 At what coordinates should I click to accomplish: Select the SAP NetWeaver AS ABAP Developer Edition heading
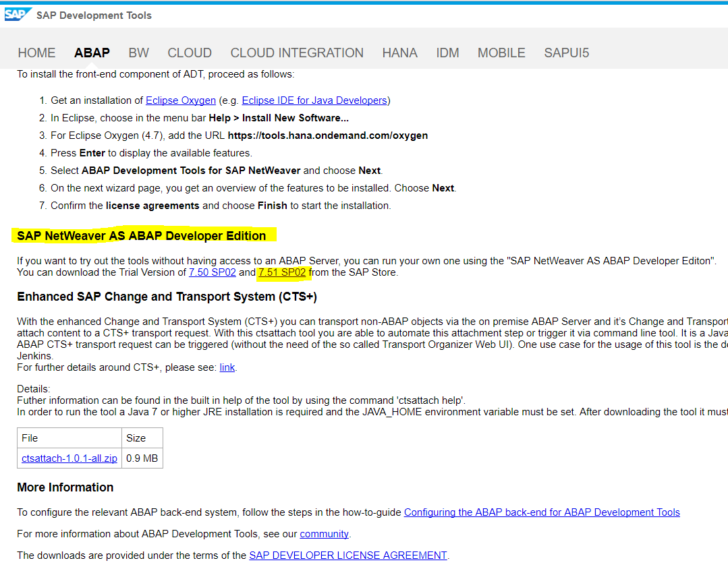142,236
